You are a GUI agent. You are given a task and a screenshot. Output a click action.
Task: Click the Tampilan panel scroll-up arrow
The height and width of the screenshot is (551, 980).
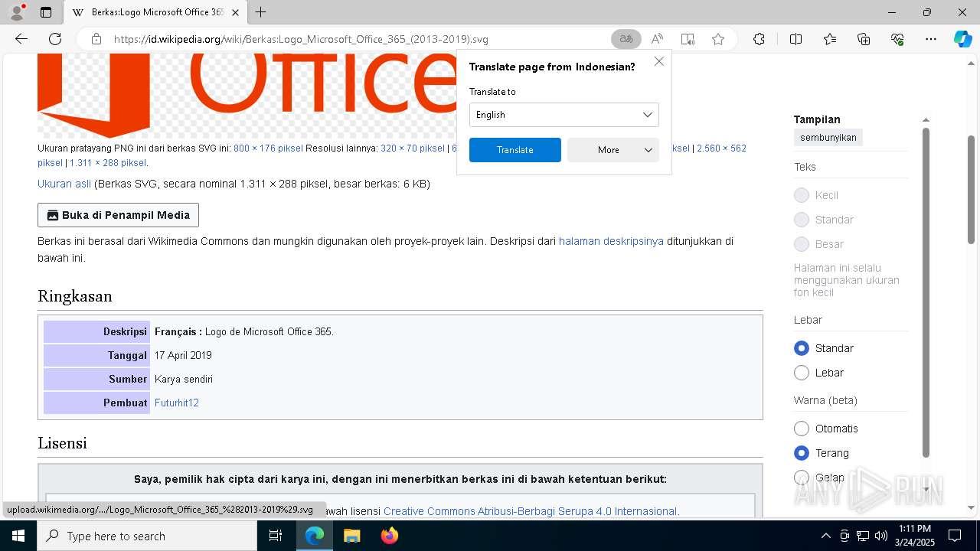(926, 120)
